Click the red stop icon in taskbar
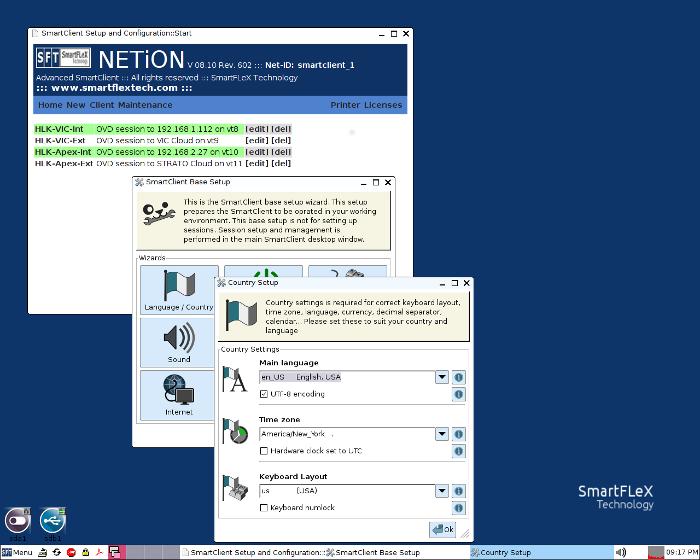700x560 pixels. click(x=71, y=552)
